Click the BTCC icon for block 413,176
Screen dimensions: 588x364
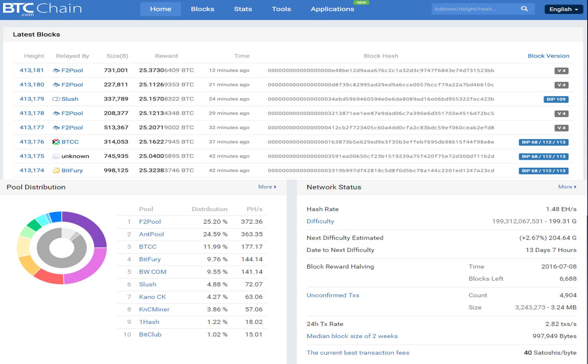pos(56,142)
